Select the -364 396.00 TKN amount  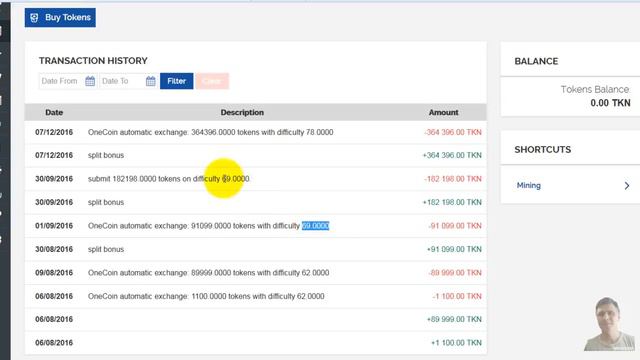click(x=453, y=132)
